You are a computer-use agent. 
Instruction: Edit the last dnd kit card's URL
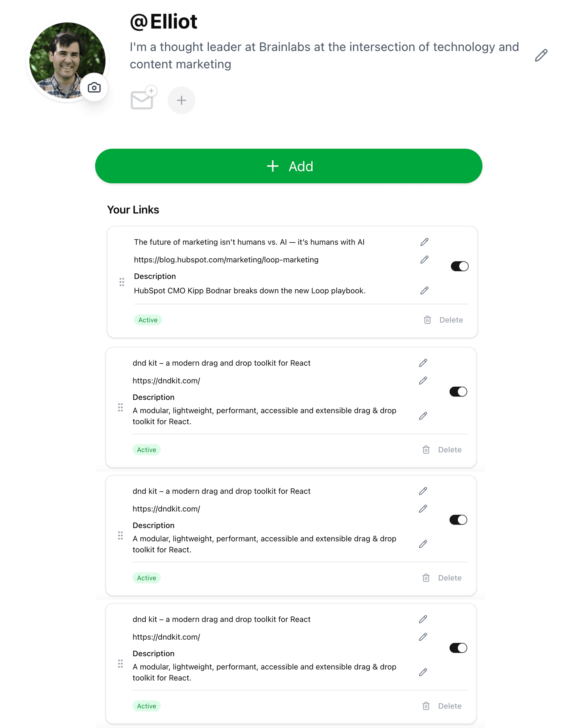pos(423,637)
